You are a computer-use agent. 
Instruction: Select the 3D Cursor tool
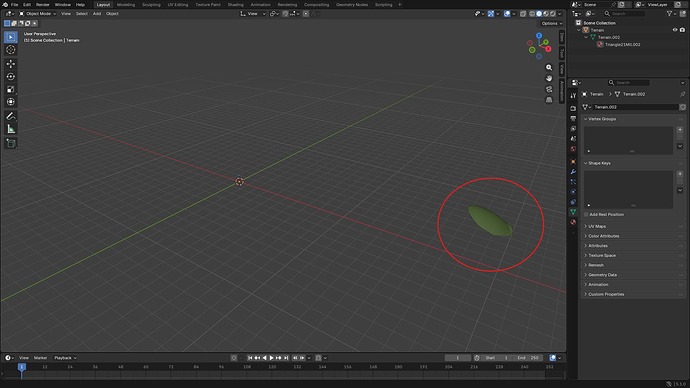[x=11, y=50]
